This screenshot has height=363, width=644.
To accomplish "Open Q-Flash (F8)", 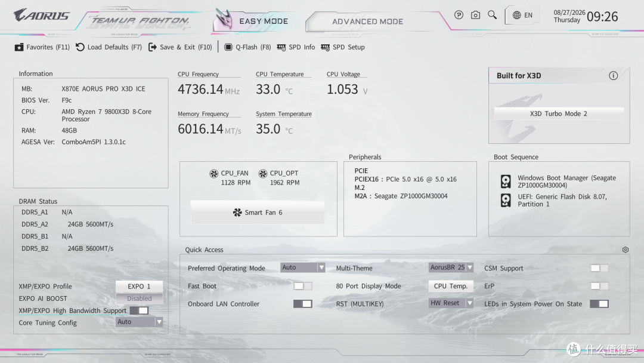I will click(x=247, y=47).
